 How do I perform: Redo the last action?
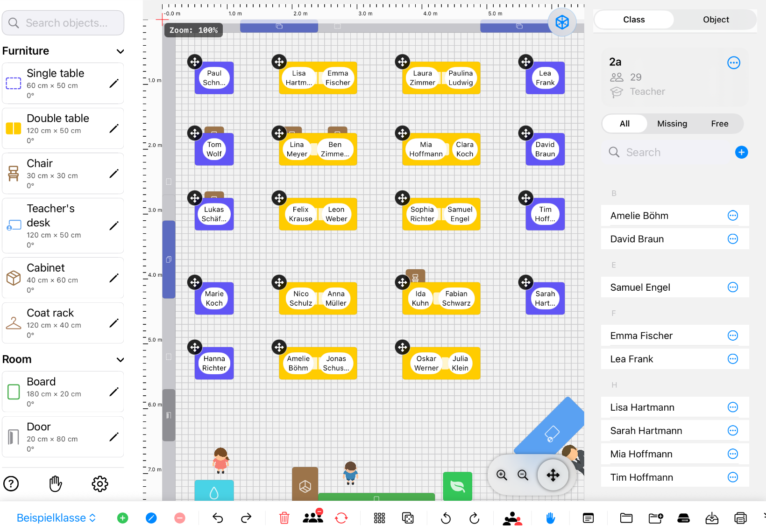tap(246, 518)
